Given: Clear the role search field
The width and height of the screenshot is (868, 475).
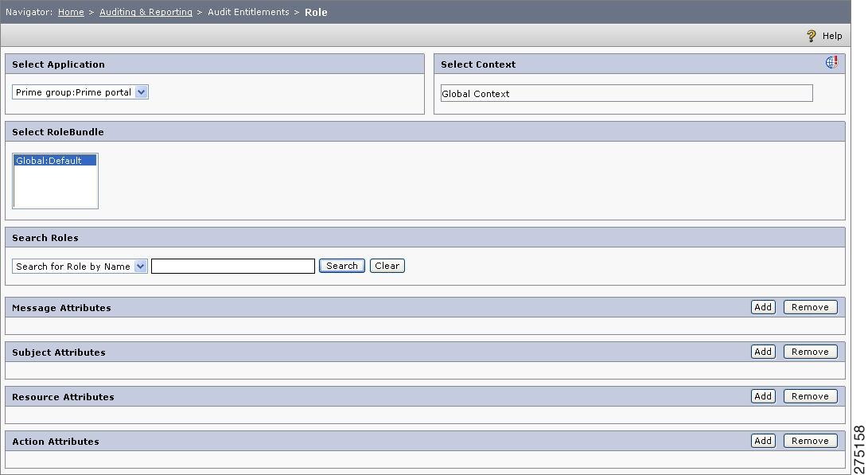Looking at the screenshot, I should tap(387, 266).
